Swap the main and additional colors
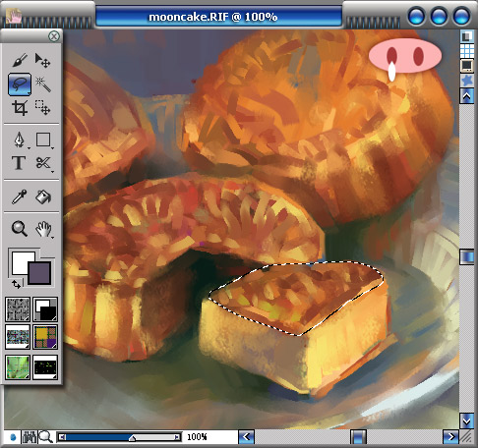Image resolution: width=478 pixels, height=448 pixels. 16,284
